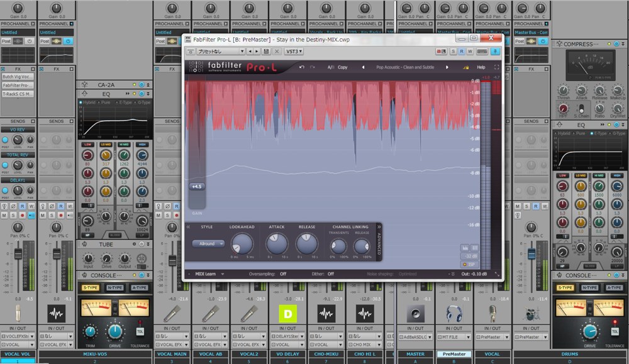Screen dimensions: 629x364
Task: Click the Attack knob in Pro-L
Action: tap(277, 243)
